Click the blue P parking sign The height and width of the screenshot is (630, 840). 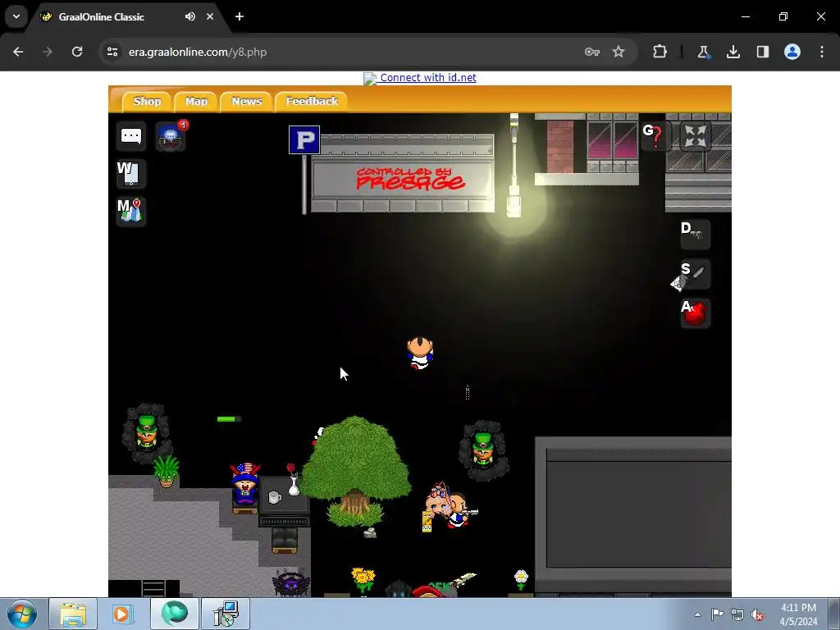(x=304, y=139)
